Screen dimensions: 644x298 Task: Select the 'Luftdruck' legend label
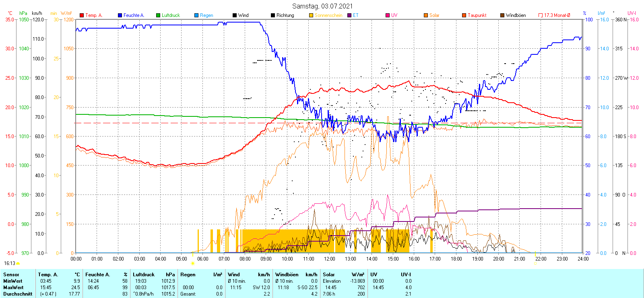[171, 15]
